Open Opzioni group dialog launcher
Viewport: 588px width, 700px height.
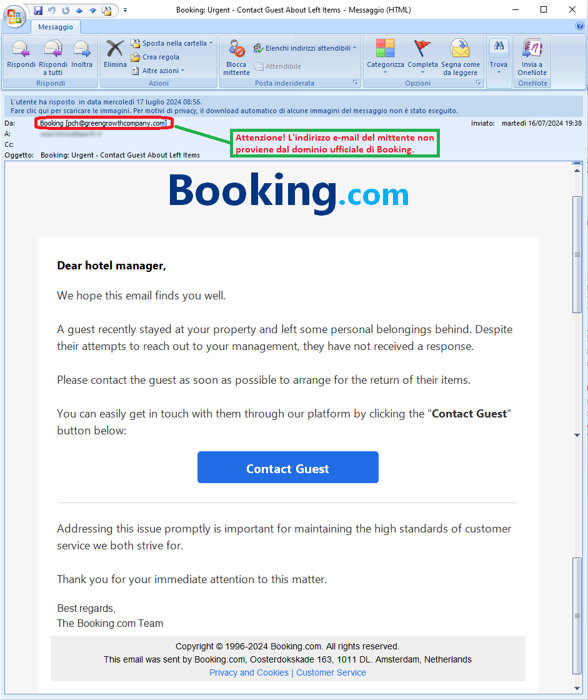point(478,82)
